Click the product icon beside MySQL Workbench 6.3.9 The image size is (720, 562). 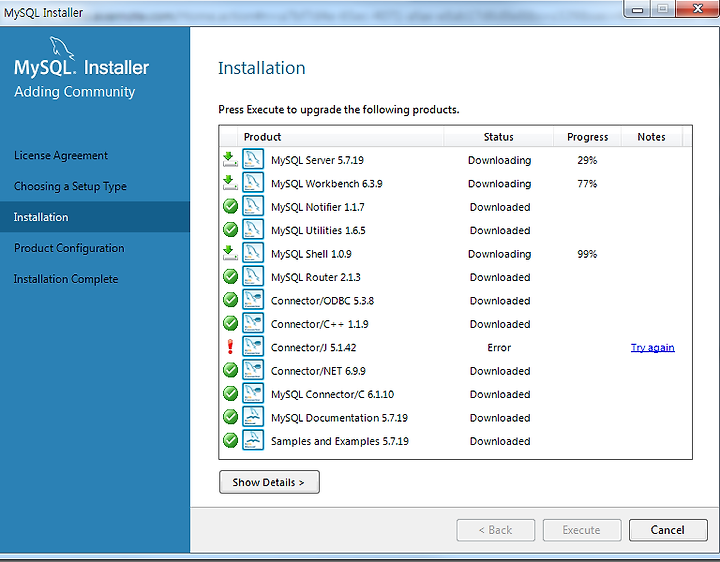[x=253, y=183]
